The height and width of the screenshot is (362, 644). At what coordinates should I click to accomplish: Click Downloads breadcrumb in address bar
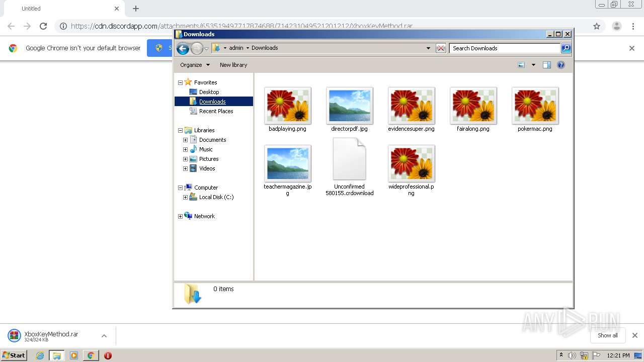265,48
